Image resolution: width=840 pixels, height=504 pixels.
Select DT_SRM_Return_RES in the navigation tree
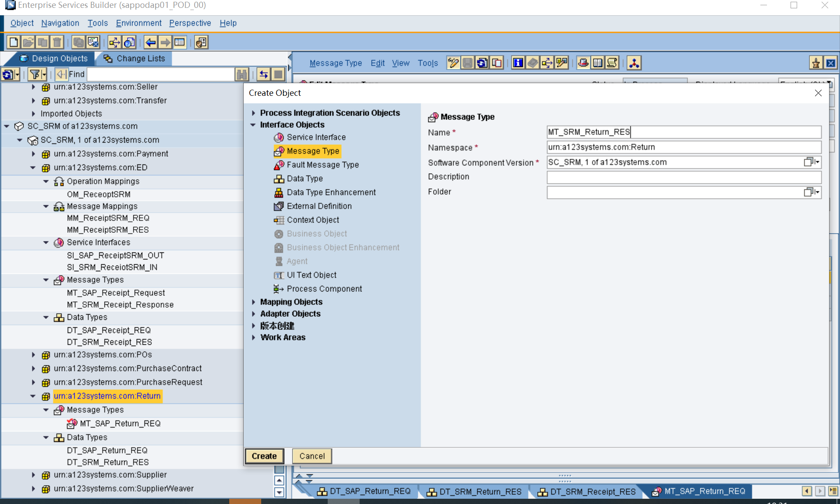[x=108, y=462]
